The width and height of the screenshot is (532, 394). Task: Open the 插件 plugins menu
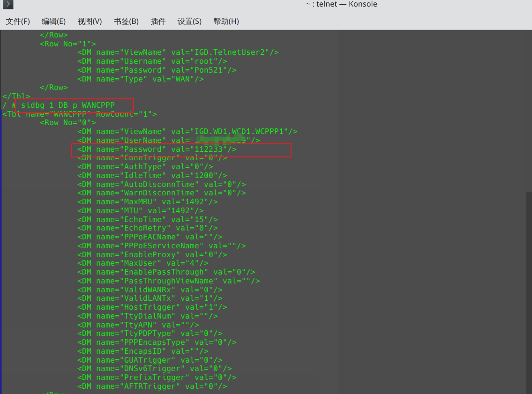tap(158, 22)
